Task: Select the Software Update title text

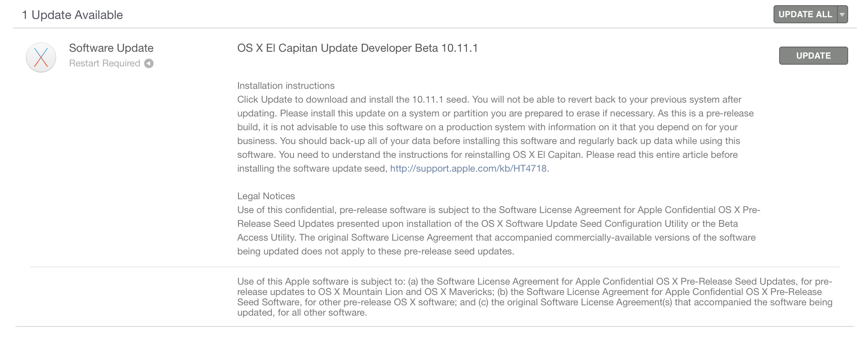Action: pyautogui.click(x=111, y=48)
